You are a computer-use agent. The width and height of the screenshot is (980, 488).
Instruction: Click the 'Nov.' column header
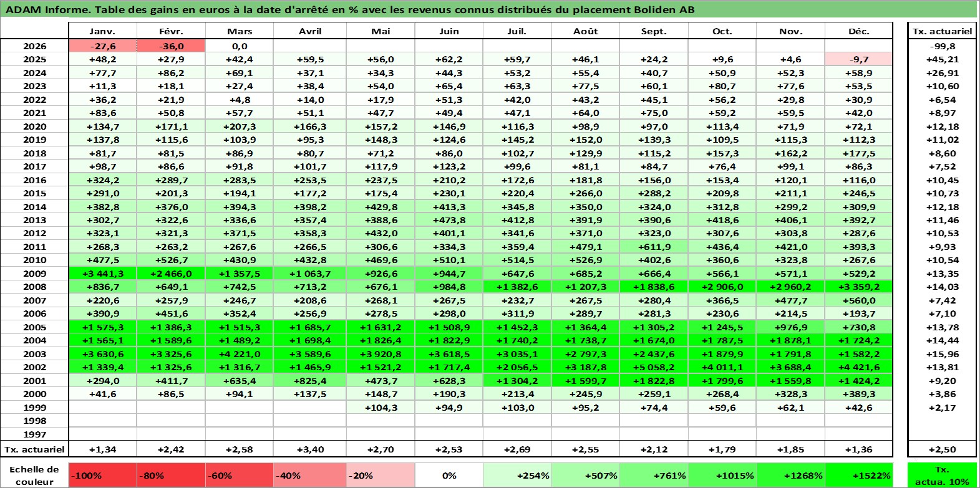pos(790,31)
